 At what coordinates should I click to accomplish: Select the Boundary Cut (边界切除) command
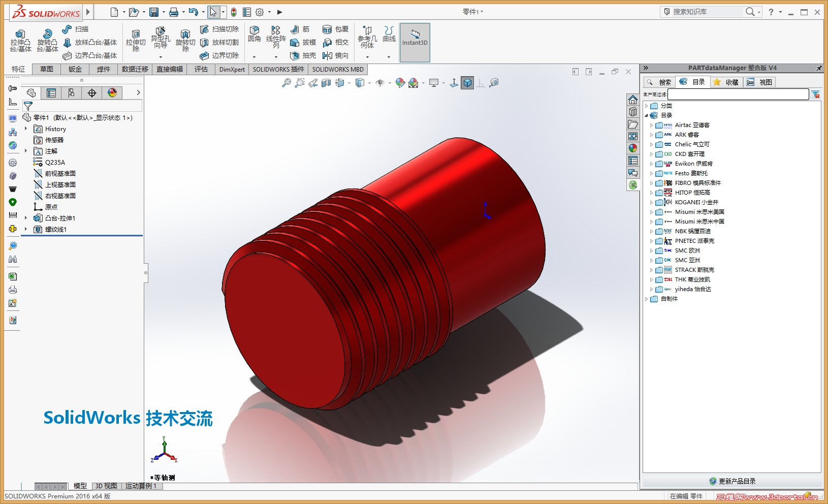pyautogui.click(x=219, y=56)
